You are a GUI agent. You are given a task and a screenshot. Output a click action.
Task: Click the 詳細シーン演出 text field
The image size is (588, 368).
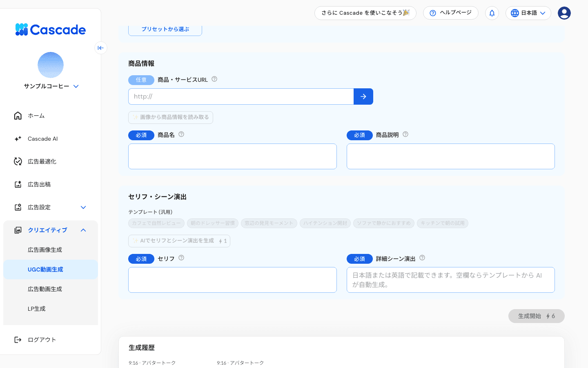click(x=451, y=280)
